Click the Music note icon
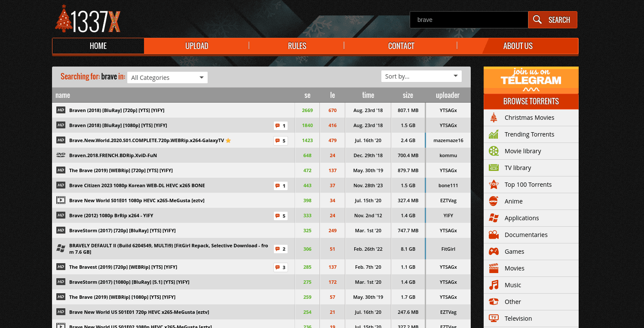This screenshot has width=644, height=328. (494, 285)
